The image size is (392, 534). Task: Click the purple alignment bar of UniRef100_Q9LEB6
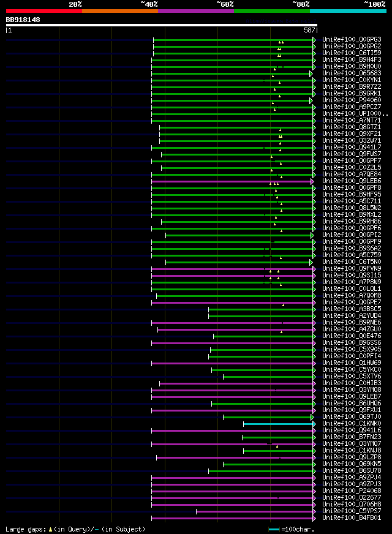tap(232, 181)
